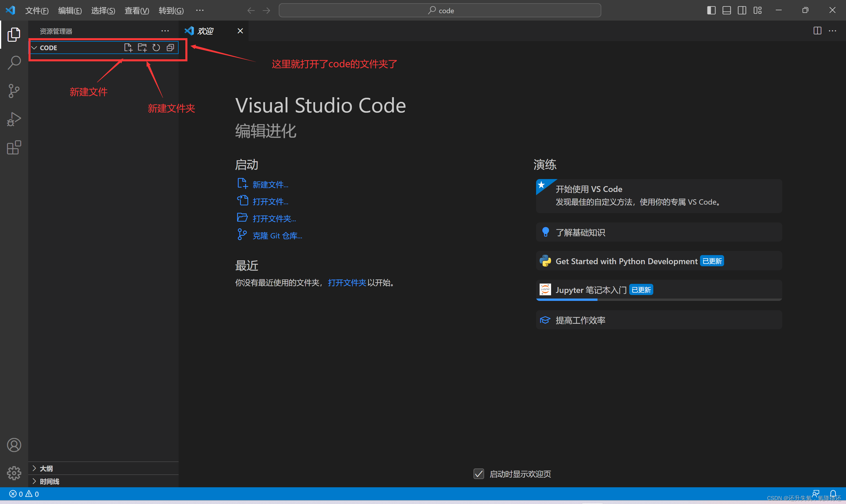Screen dimensions: 846x504
Task: Open the Extensions view
Action: pyautogui.click(x=14, y=147)
